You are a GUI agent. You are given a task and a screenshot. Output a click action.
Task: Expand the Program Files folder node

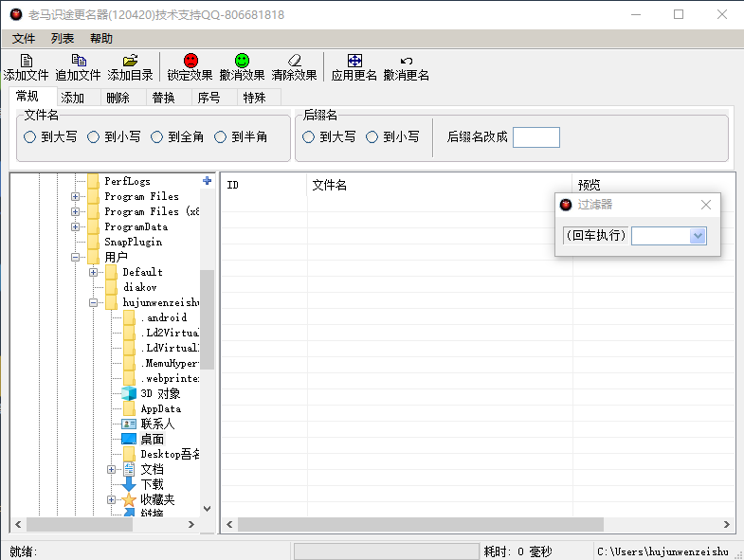click(x=76, y=197)
